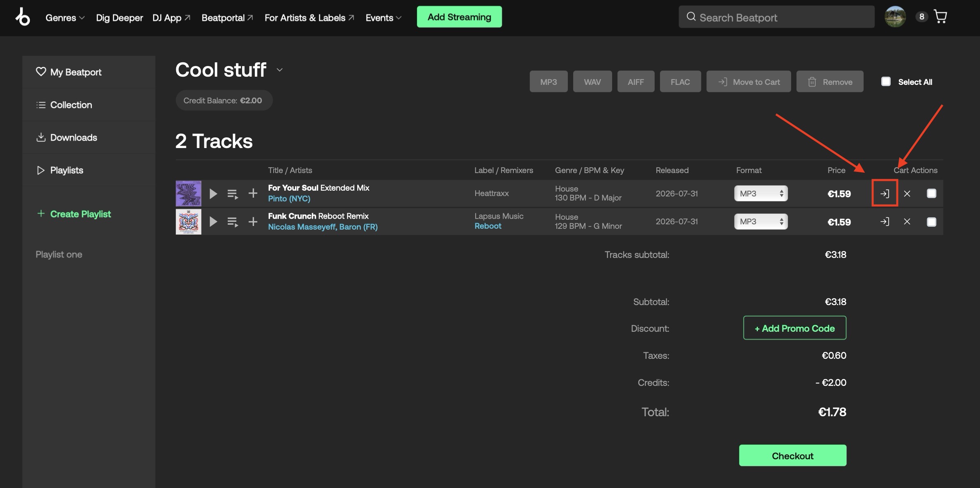Click the WAV format button
The width and height of the screenshot is (980, 488).
[592, 82]
